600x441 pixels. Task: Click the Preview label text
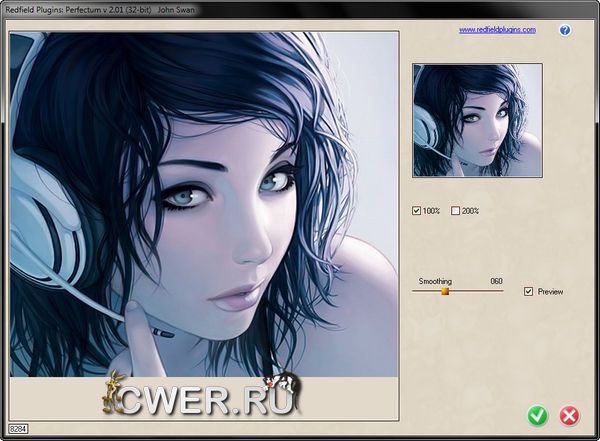(x=551, y=292)
